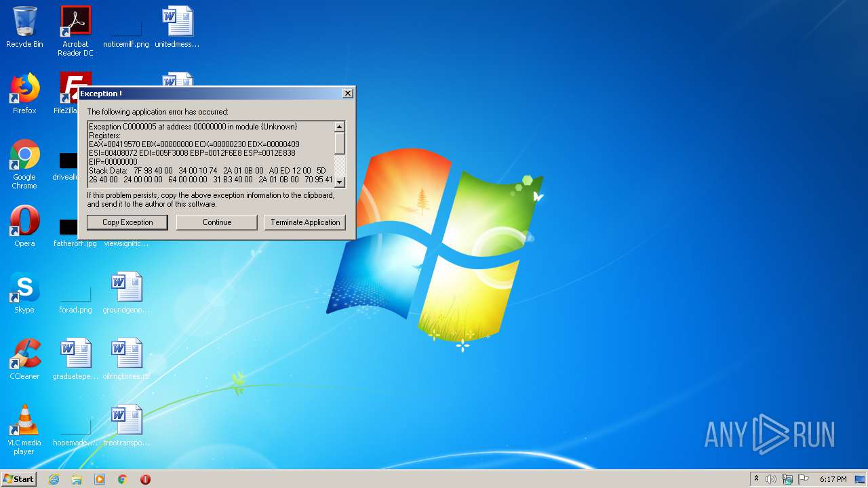Screen dimensions: 868x488
Task: Select the Recycle Bin desktop icon
Action: [x=24, y=27]
